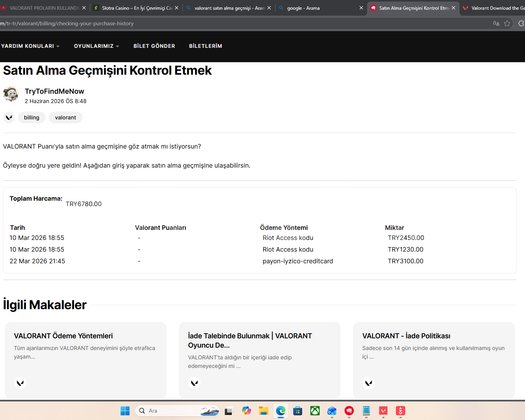Open the red round app in the taskbar
525x420 pixels.
[x=349, y=411]
